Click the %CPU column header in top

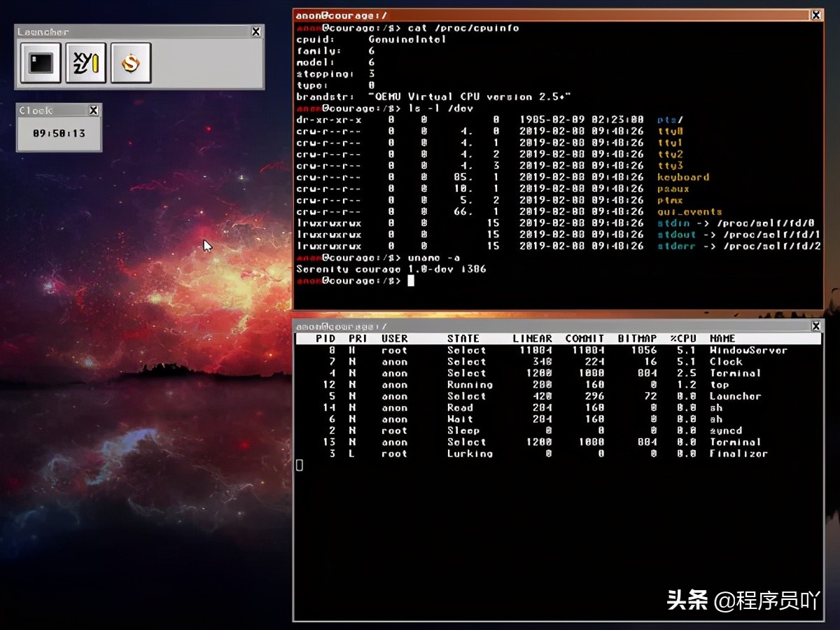(x=682, y=338)
